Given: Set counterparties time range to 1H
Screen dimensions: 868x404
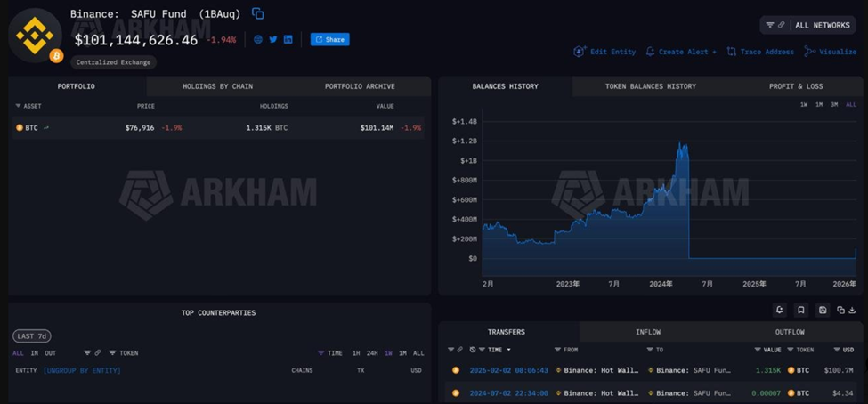Looking at the screenshot, I should pyautogui.click(x=356, y=353).
